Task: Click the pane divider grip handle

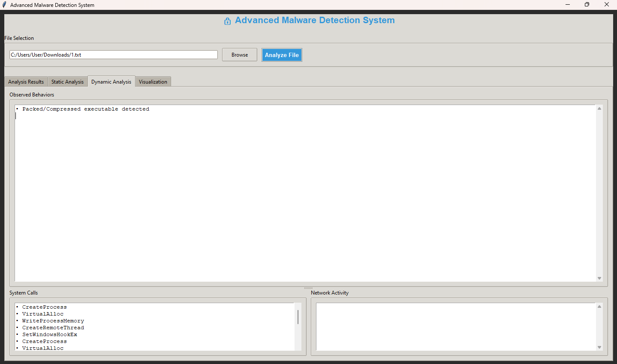Action: click(x=308, y=288)
